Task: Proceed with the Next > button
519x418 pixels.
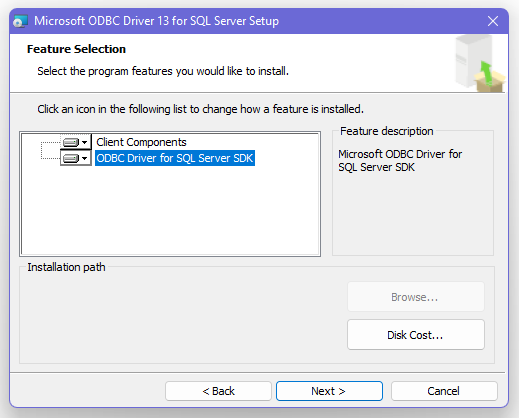Action: click(329, 391)
